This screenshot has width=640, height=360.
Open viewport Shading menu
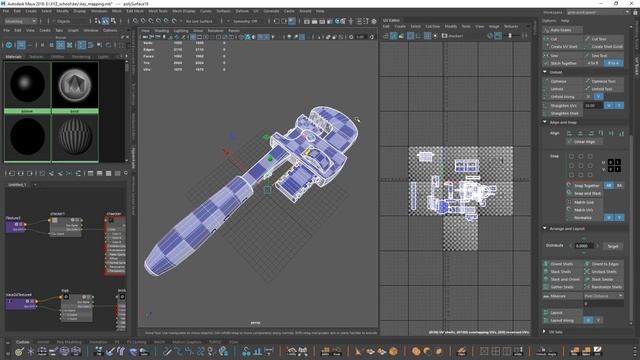point(162,31)
